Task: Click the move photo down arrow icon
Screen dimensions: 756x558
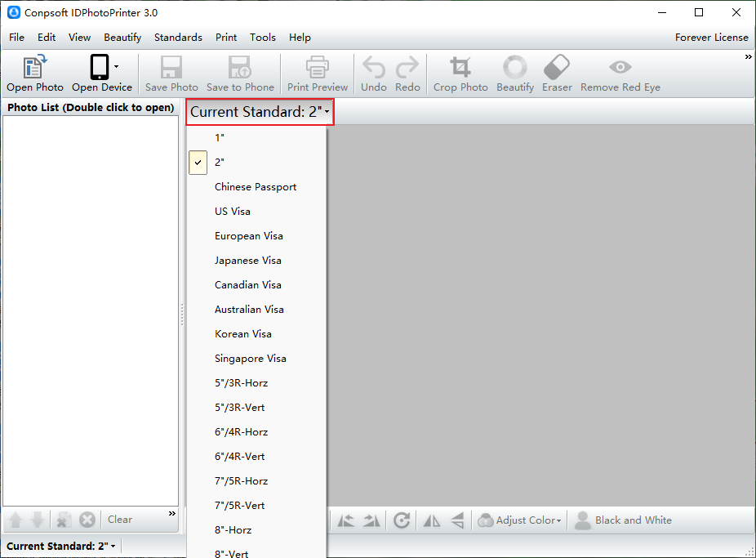Action: (38, 520)
